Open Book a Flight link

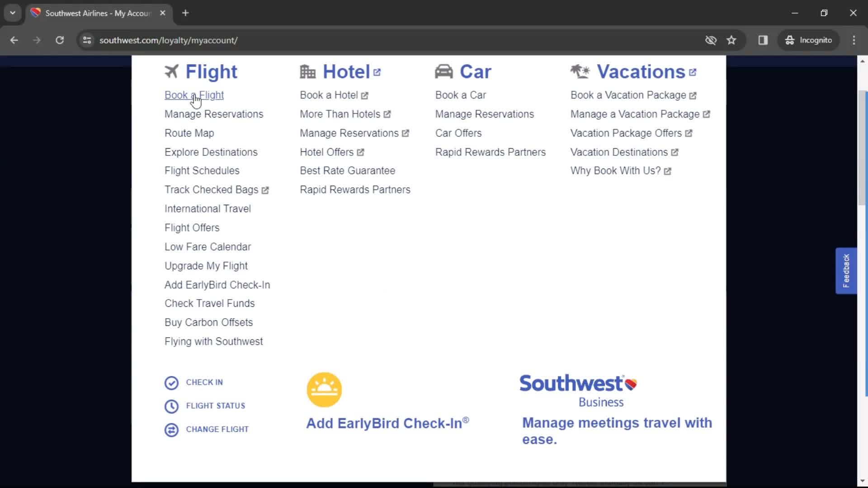tap(194, 95)
